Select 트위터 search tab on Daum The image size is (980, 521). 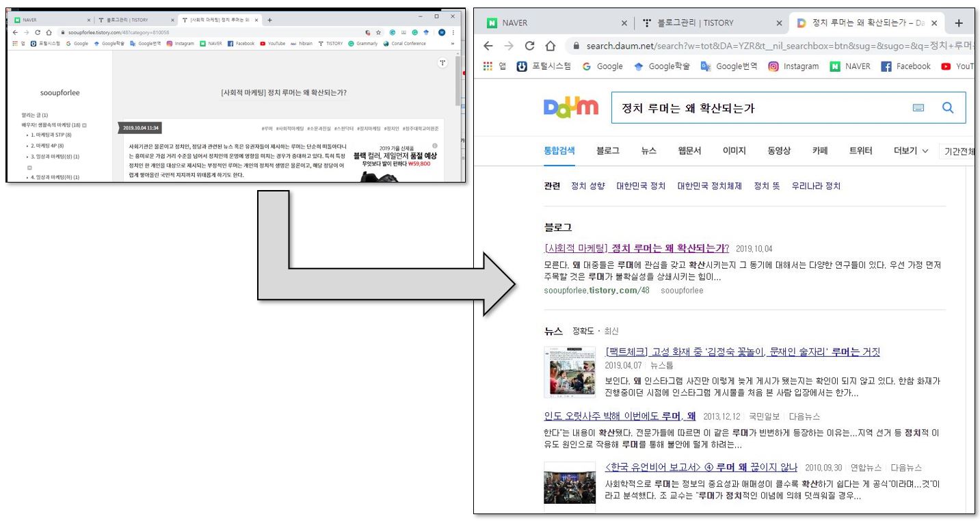860,150
